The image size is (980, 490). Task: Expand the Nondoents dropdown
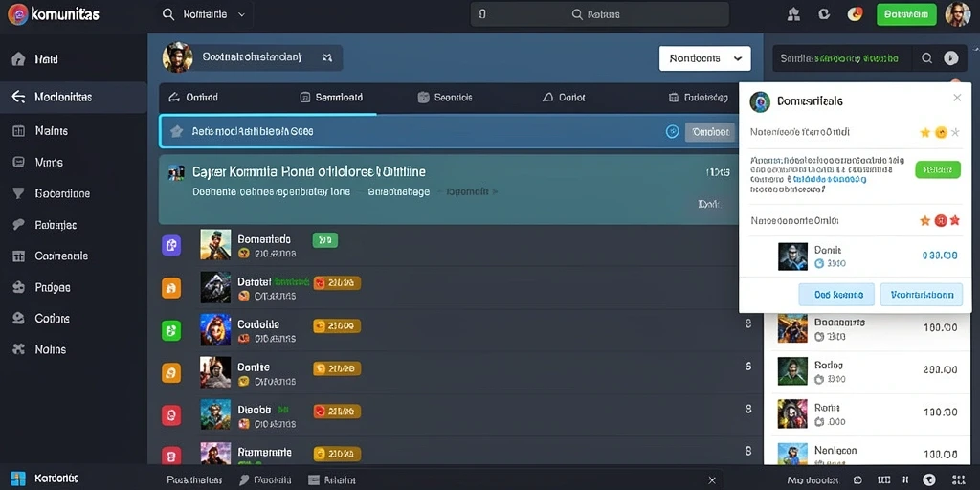[x=705, y=58]
